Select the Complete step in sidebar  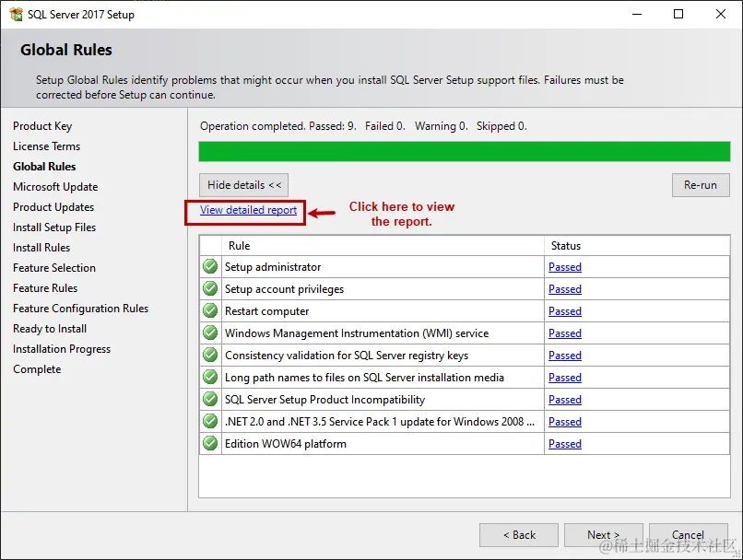(37, 369)
